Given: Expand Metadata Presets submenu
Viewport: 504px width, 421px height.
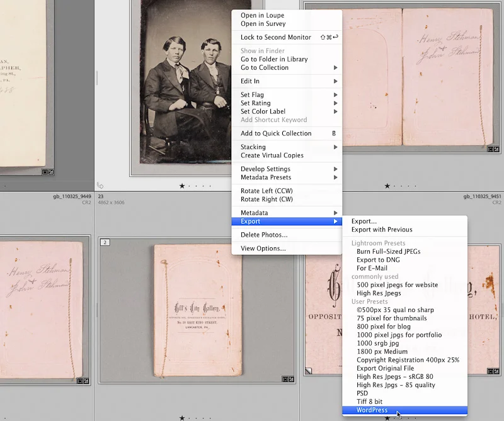Looking at the screenshot, I should point(287,177).
